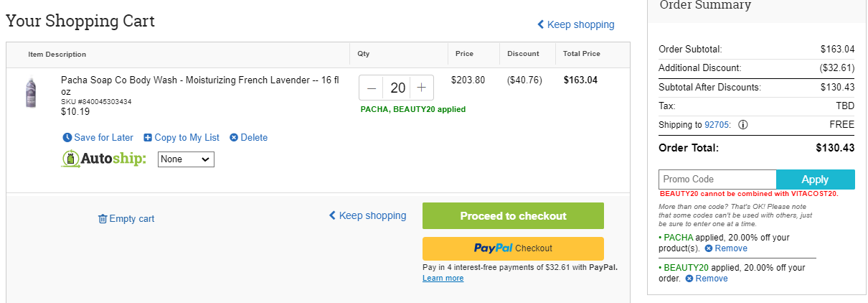Apply the promo code
The height and width of the screenshot is (303, 868).
(816, 180)
